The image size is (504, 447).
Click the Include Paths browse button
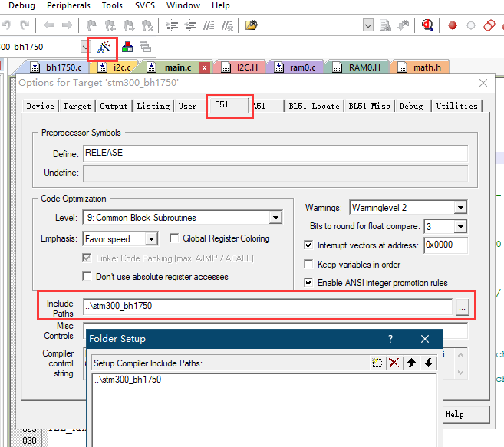[x=463, y=307]
